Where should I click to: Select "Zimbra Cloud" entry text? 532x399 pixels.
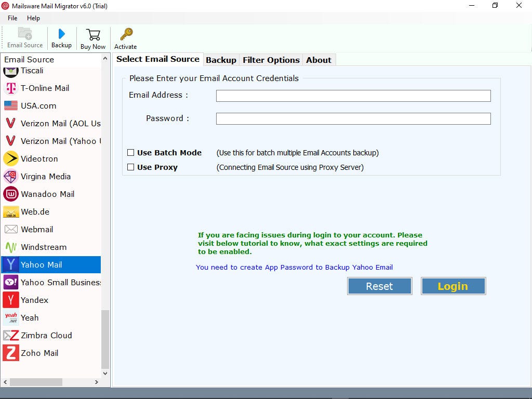[46, 335]
